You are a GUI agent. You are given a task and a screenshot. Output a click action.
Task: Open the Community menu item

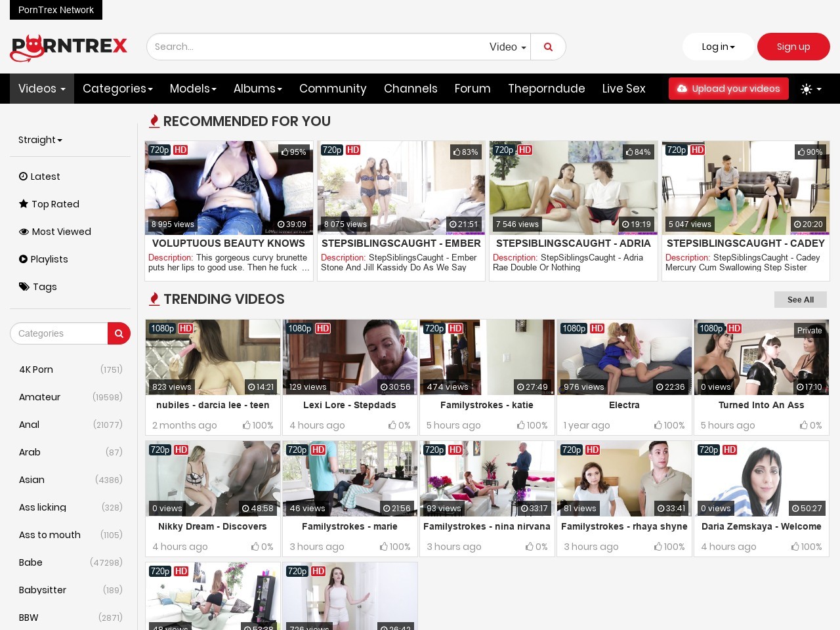[333, 89]
